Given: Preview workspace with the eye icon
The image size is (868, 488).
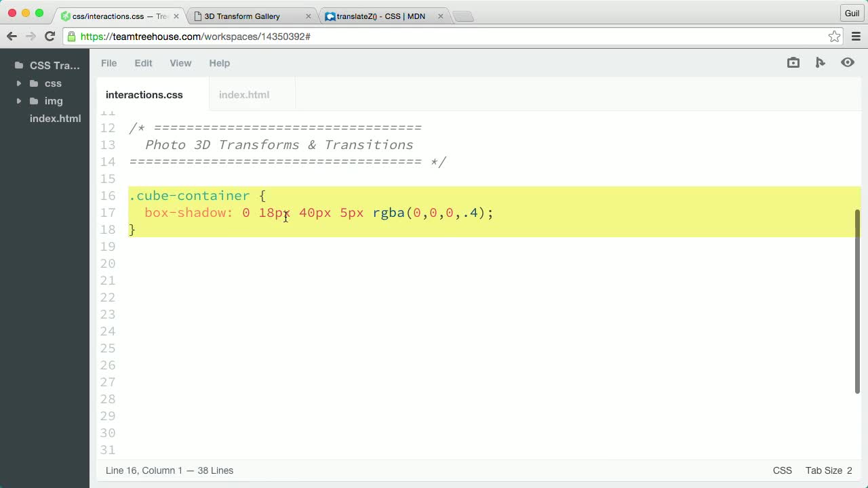Looking at the screenshot, I should [848, 62].
